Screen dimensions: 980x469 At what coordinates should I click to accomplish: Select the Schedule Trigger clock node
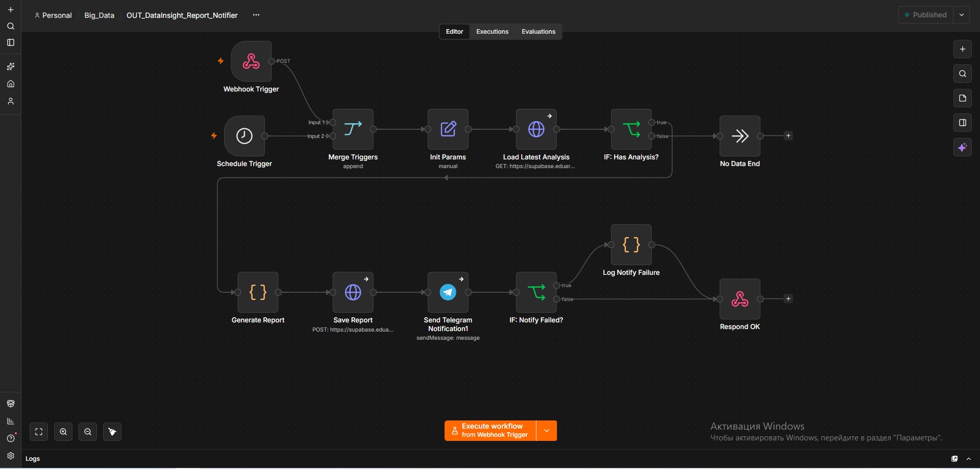(x=244, y=136)
